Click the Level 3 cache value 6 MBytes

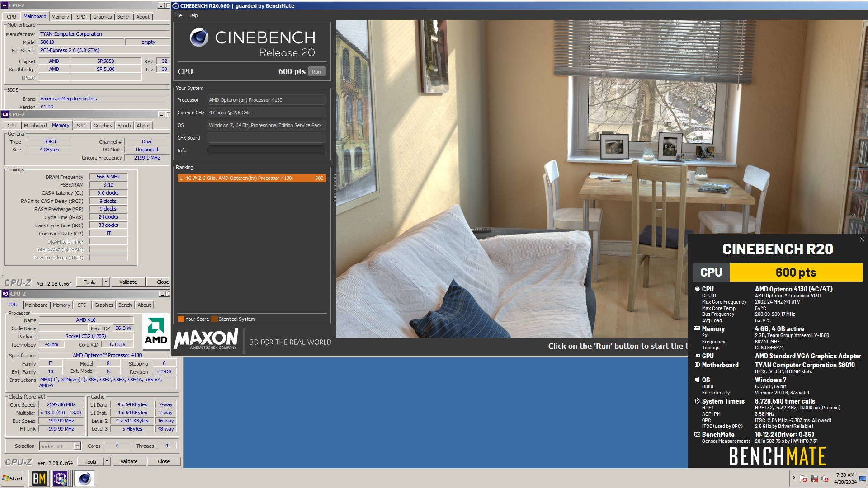tap(132, 429)
